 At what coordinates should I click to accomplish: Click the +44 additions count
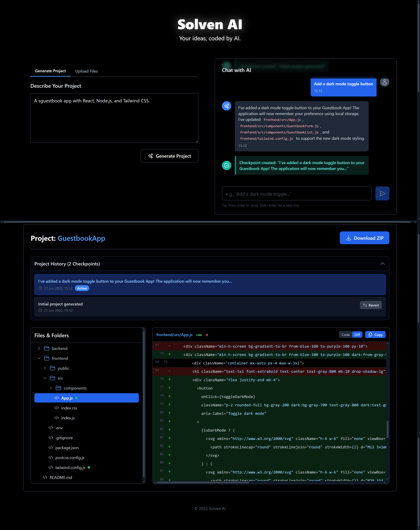tap(199, 335)
